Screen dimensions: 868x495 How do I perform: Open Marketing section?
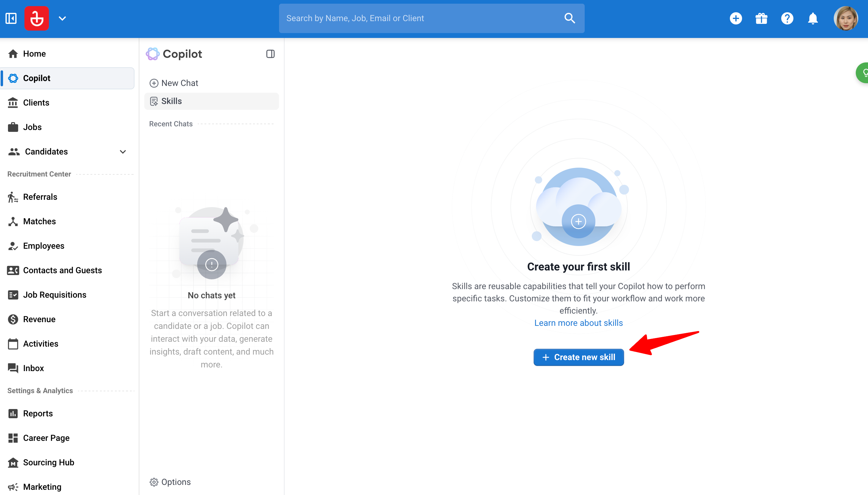click(68, 487)
